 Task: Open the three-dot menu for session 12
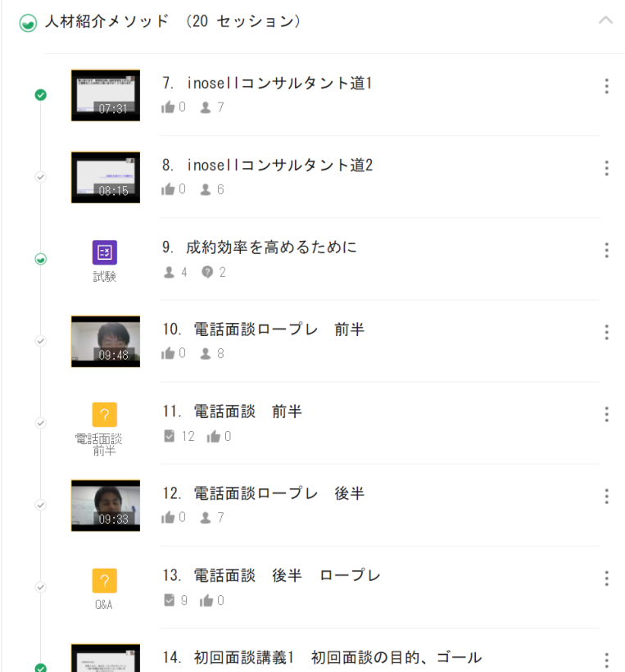[x=606, y=496]
